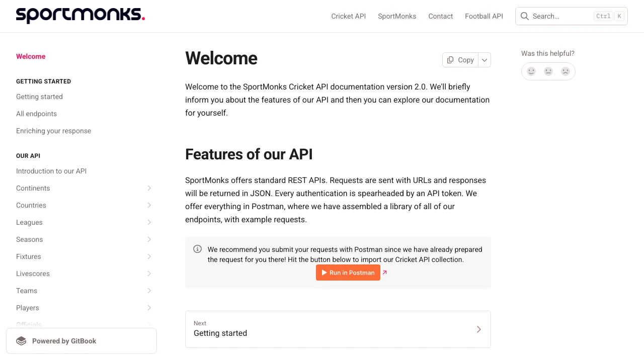The height and width of the screenshot is (362, 644).
Task: Expand the Continents section
Action: tap(149, 188)
